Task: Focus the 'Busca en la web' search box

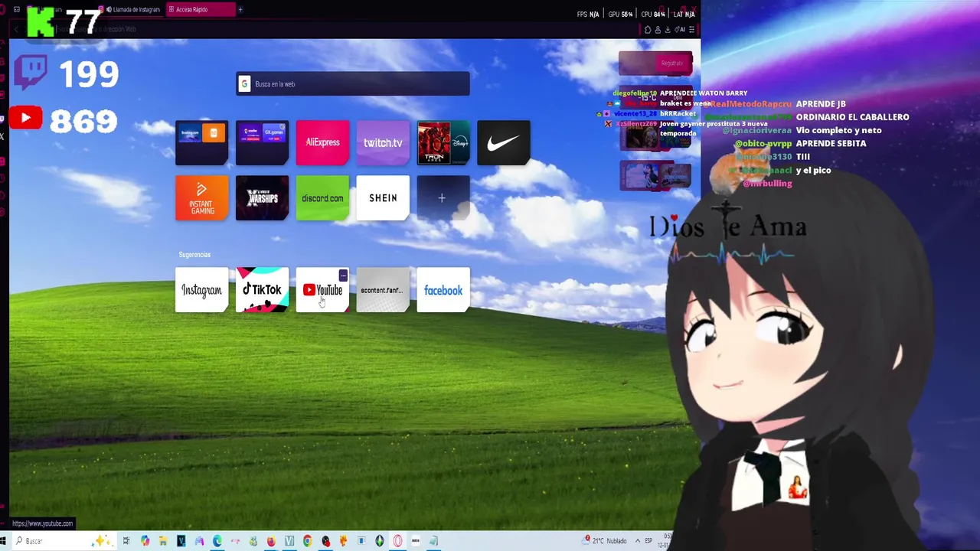Action: pyautogui.click(x=353, y=84)
